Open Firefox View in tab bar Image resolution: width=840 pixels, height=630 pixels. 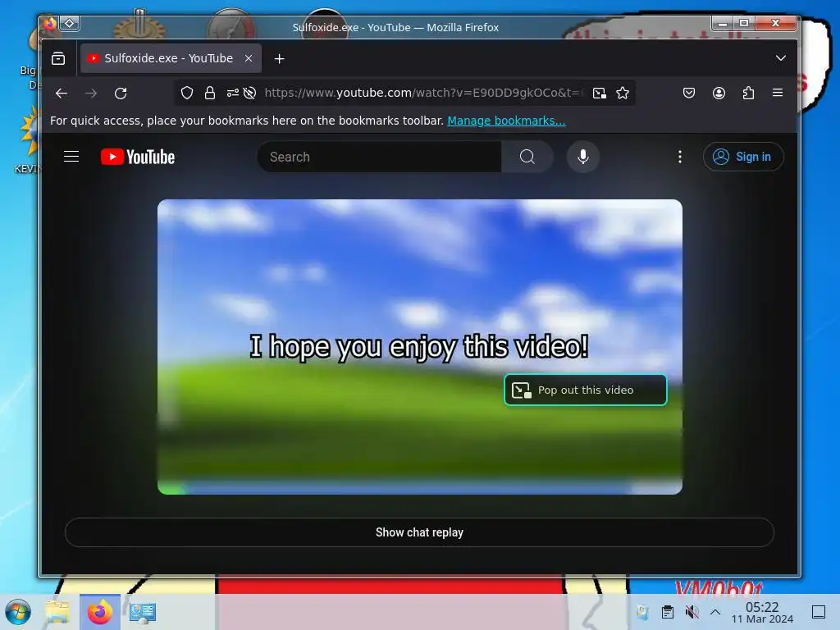pos(58,58)
